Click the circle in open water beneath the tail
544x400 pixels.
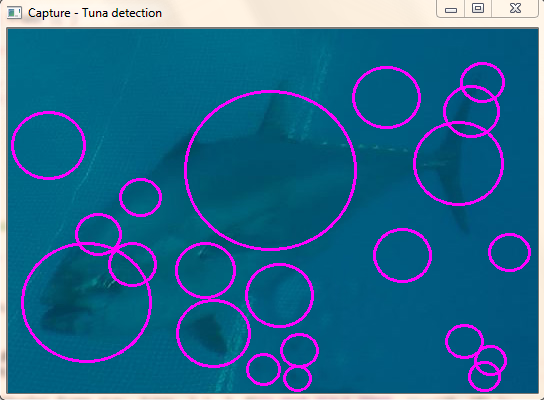pos(402,255)
